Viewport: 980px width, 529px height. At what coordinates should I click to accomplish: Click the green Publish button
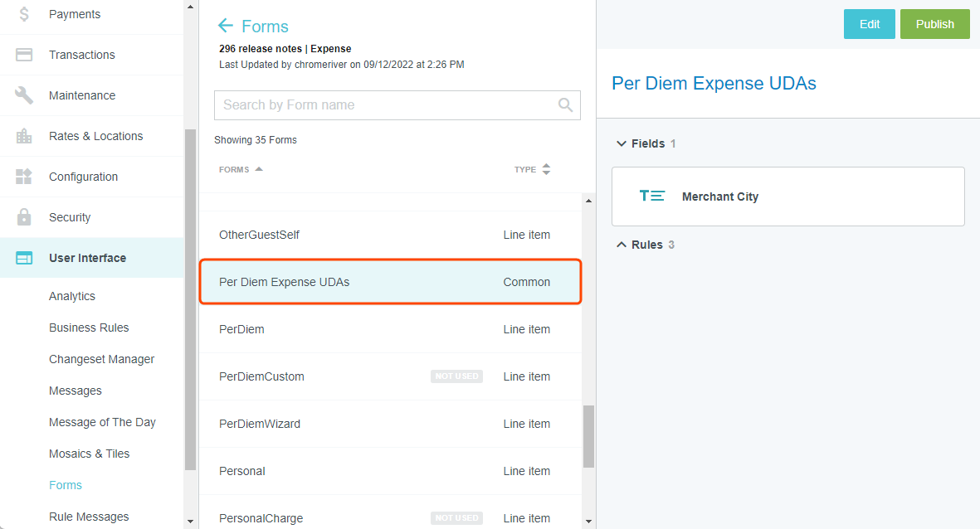click(x=934, y=24)
